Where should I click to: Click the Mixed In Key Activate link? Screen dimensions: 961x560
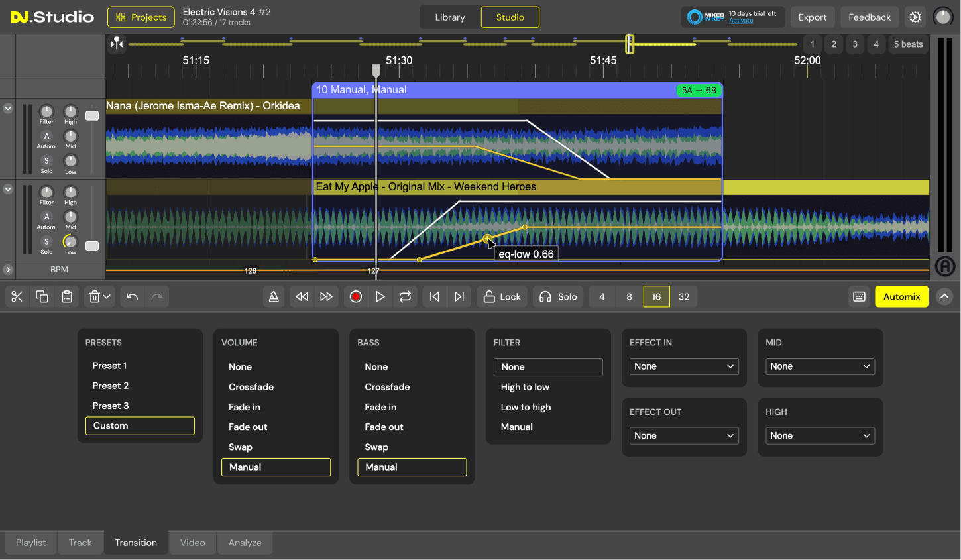point(741,21)
